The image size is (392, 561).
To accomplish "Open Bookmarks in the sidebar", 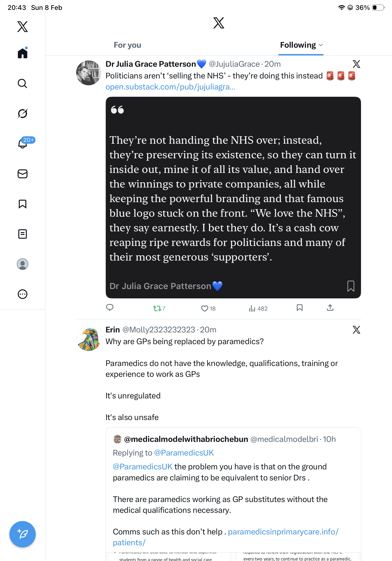I will (x=23, y=204).
